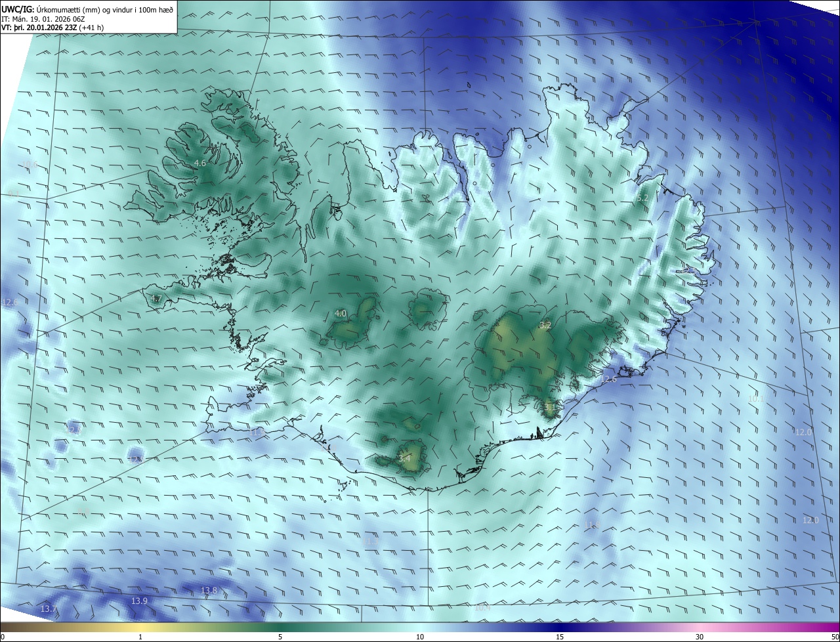Click the 0 tick on the colour scale

click(x=3, y=637)
